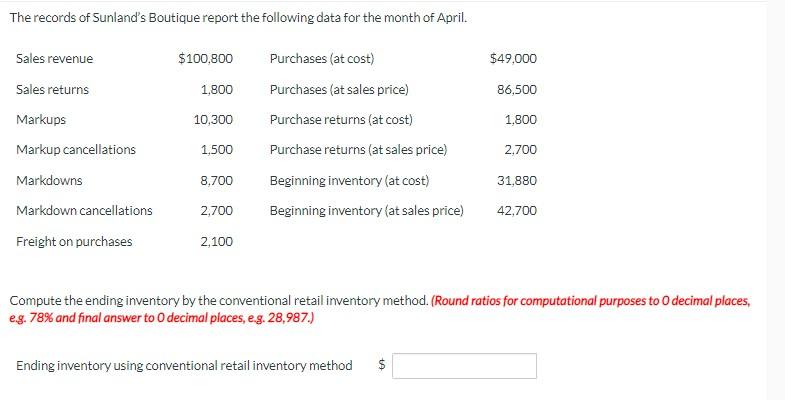Click the Purchase returns (at sales price) label
Screen dimensions: 785x400
pyautogui.click(x=358, y=150)
